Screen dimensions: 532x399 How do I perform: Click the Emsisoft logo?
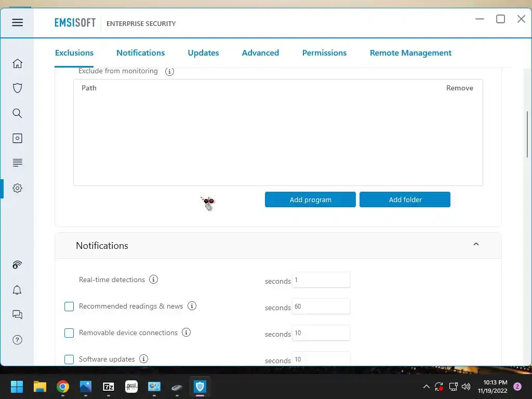pos(75,23)
